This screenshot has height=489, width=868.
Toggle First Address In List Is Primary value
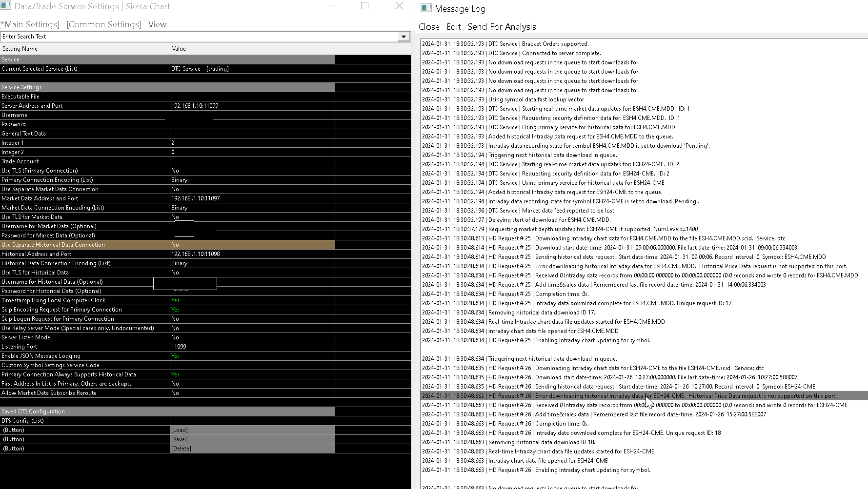pyautogui.click(x=252, y=384)
